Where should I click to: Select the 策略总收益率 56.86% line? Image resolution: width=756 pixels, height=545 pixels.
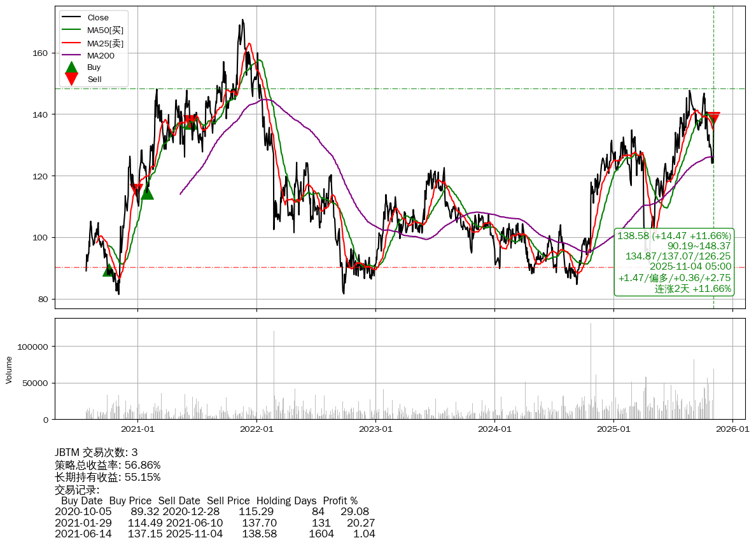[x=108, y=465]
